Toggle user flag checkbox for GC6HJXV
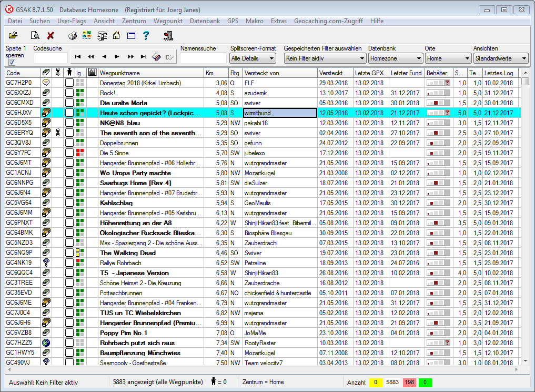This screenshot has height=392, width=535. (x=69, y=113)
